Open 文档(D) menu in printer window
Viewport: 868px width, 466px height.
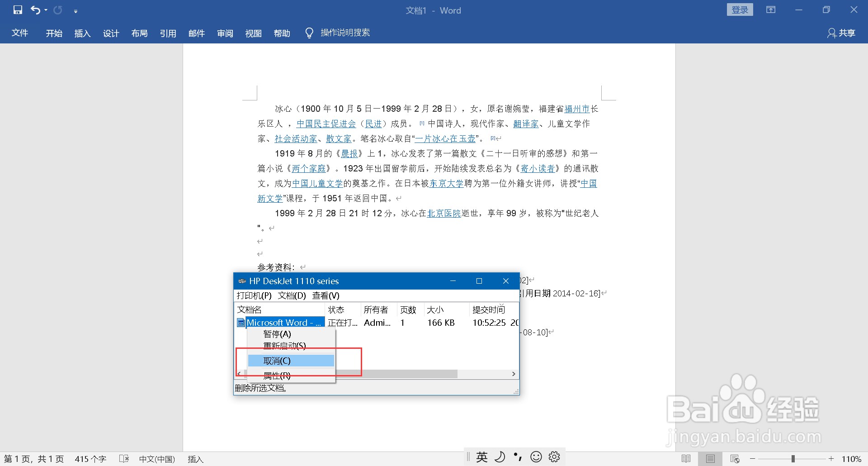tap(292, 295)
